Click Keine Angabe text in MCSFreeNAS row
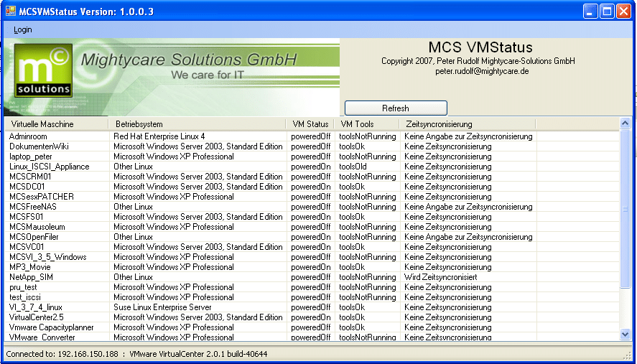This screenshot has height=364, width=637. pyautogui.click(x=468, y=207)
